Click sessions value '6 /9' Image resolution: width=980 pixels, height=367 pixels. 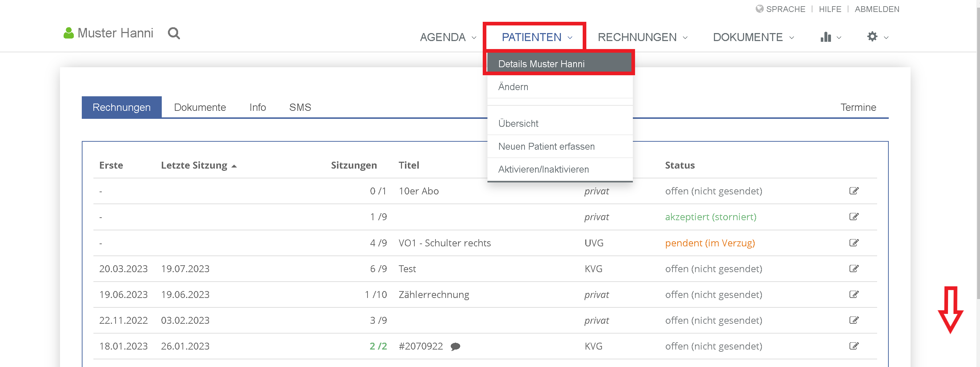(x=378, y=269)
